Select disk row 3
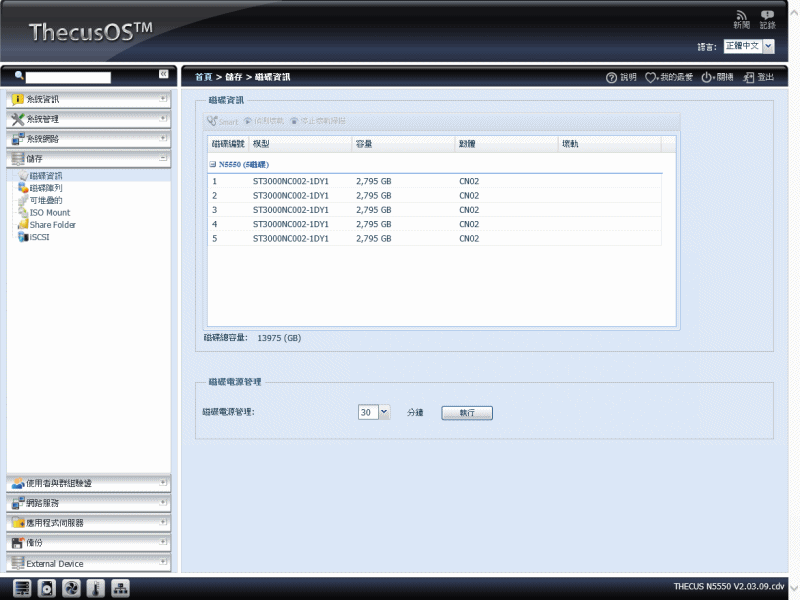This screenshot has height=600, width=800. [x=435, y=210]
